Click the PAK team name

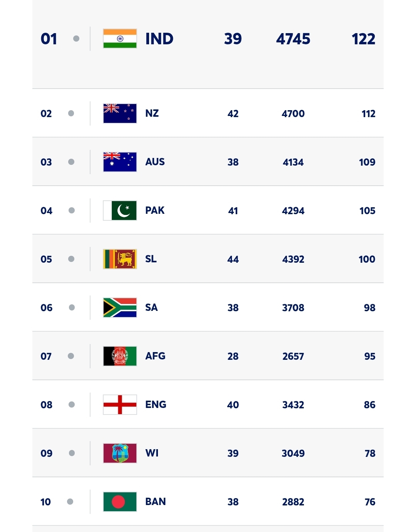pos(155,210)
